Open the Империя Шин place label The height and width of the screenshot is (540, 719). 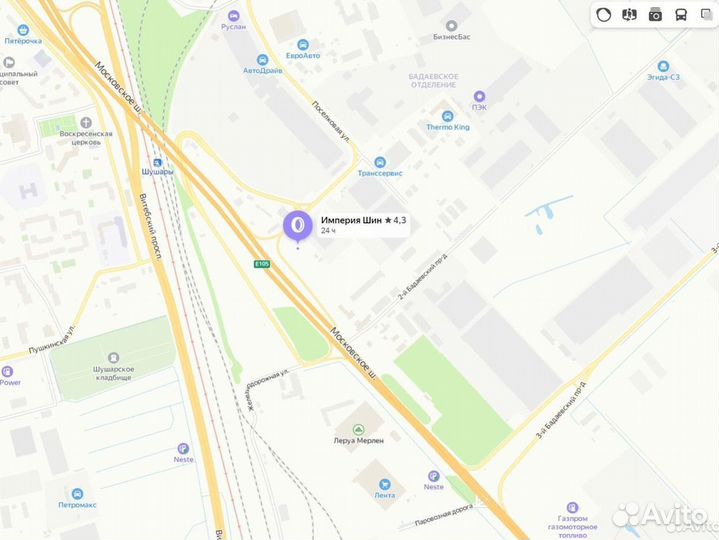coord(363,224)
